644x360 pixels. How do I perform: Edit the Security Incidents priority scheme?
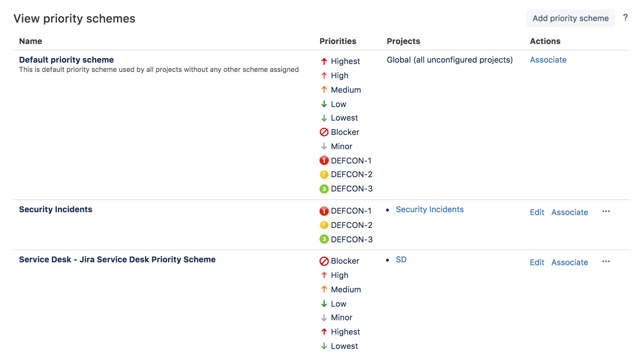(x=537, y=212)
